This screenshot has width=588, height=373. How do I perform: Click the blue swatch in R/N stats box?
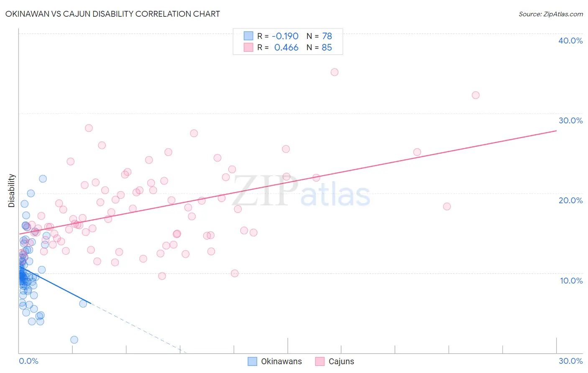tap(248, 36)
